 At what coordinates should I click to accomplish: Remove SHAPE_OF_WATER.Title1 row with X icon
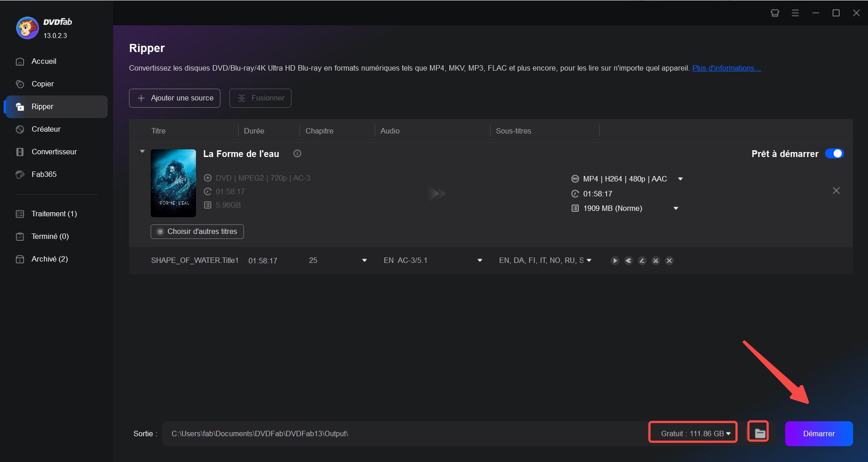[669, 261]
